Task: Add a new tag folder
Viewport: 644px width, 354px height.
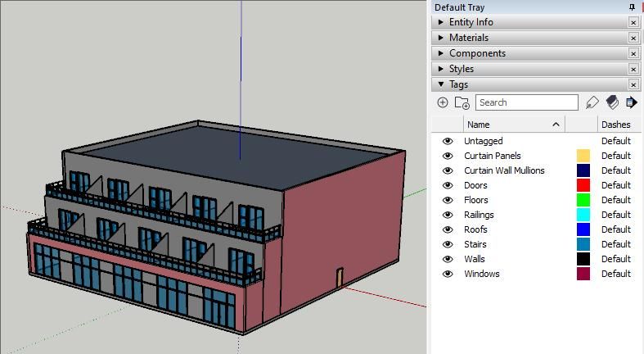Action: (x=462, y=102)
